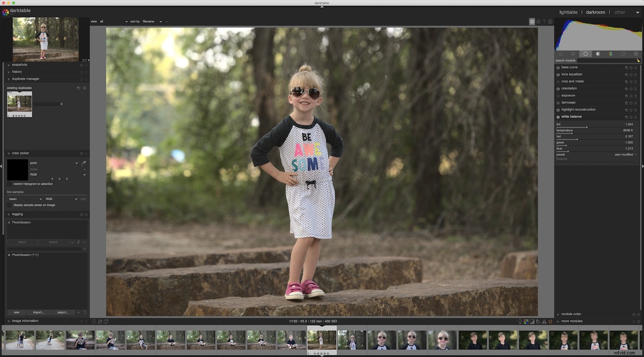This screenshot has height=357, width=644.
Task: Collapse the tagging panel
Action: pos(8,214)
